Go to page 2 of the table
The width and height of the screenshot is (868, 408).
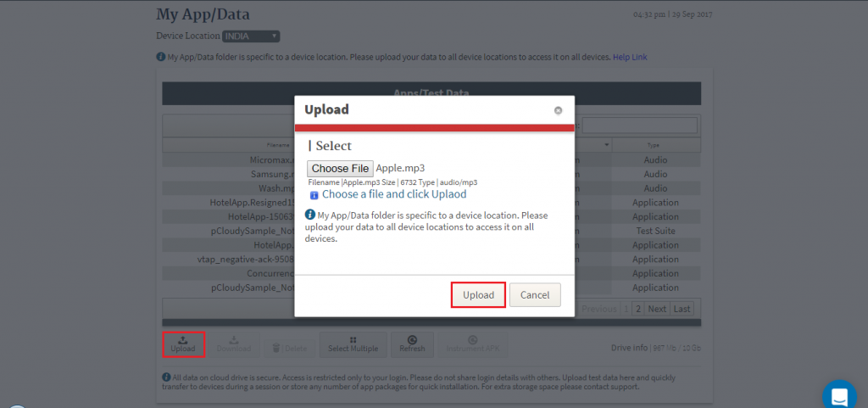[x=638, y=309]
